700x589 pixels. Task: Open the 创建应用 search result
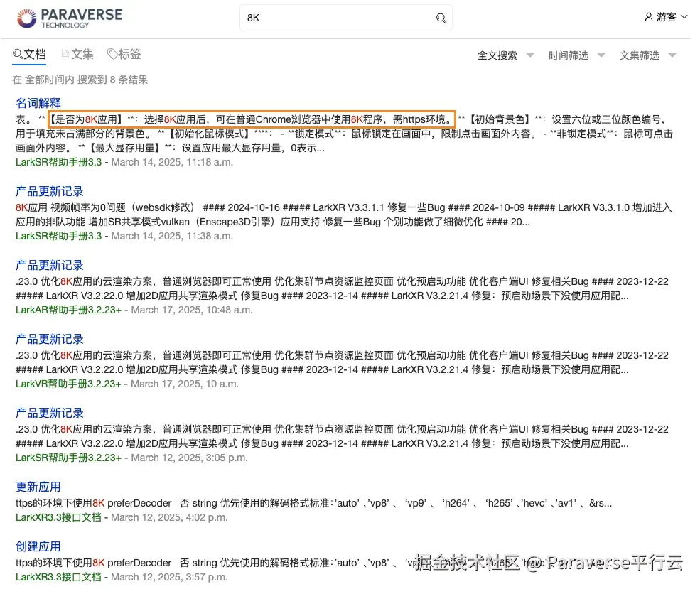tap(38, 546)
